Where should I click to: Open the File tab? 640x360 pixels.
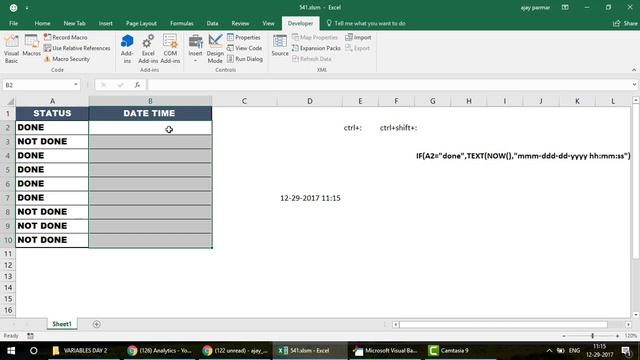(x=13, y=23)
